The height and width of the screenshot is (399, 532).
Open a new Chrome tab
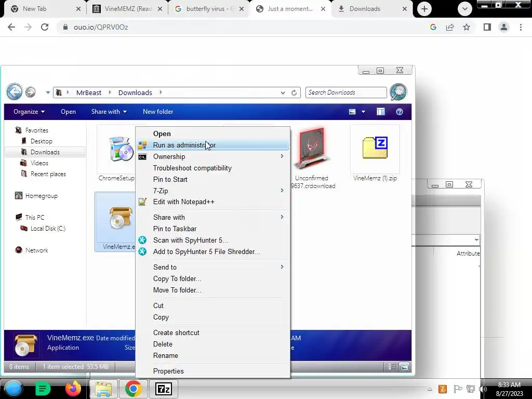pyautogui.click(x=424, y=9)
